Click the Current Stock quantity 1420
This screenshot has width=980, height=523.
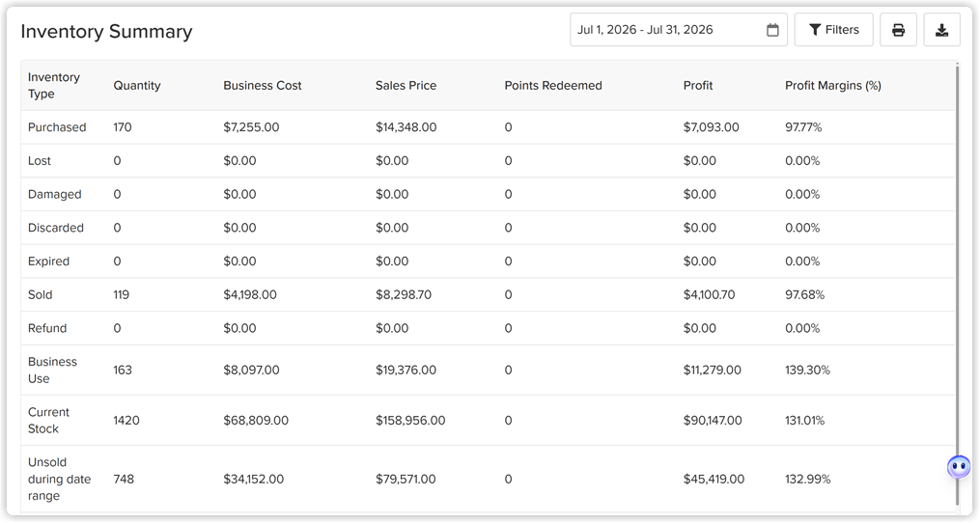coord(126,421)
